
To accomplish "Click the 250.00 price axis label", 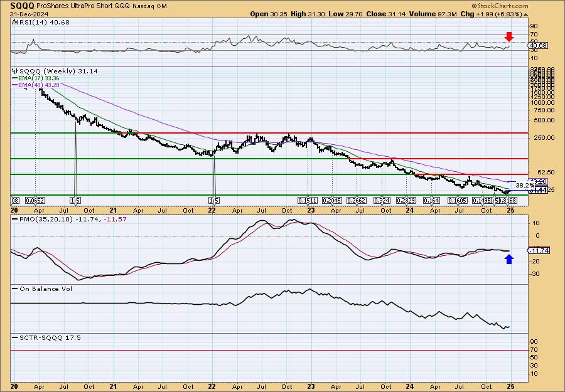I will 544,137.
